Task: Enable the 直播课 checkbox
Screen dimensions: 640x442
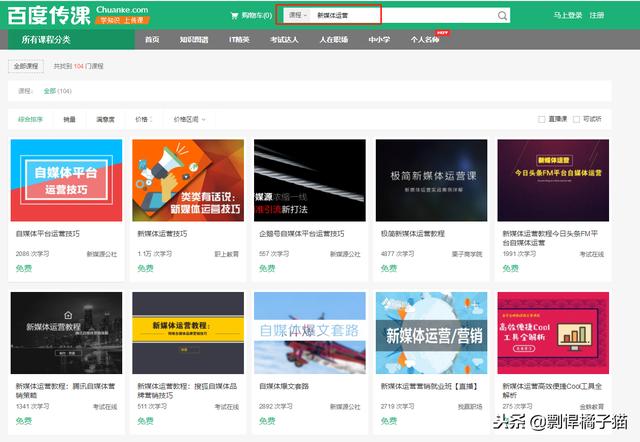Action: click(x=542, y=119)
